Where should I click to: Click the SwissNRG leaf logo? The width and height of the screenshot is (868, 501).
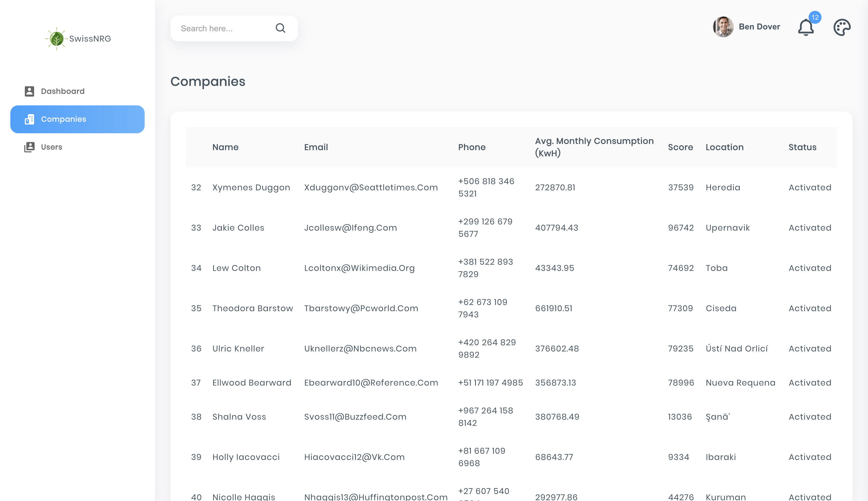pos(56,38)
